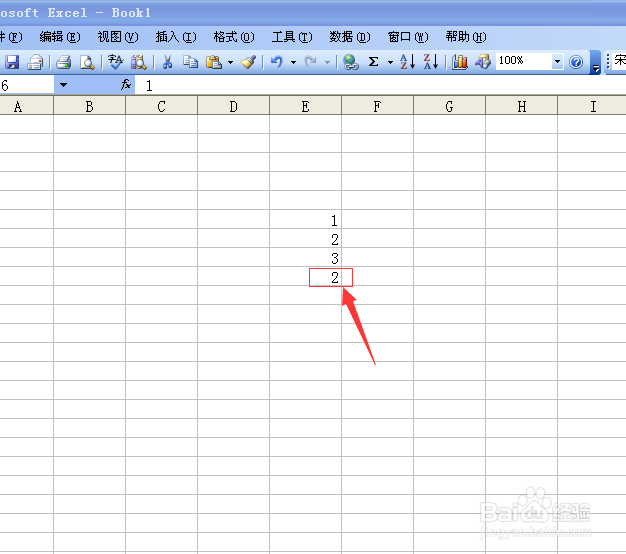626x554 pixels.
Task: Select column A header
Action: point(26,106)
